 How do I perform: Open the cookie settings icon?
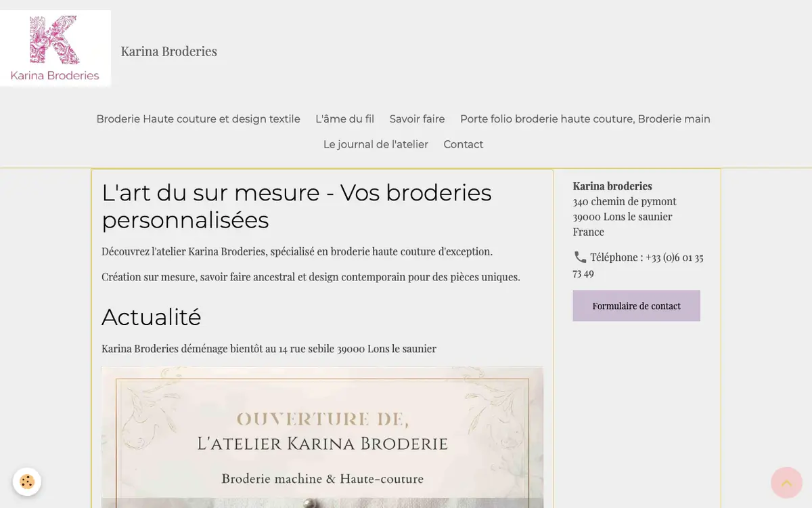[x=27, y=482]
